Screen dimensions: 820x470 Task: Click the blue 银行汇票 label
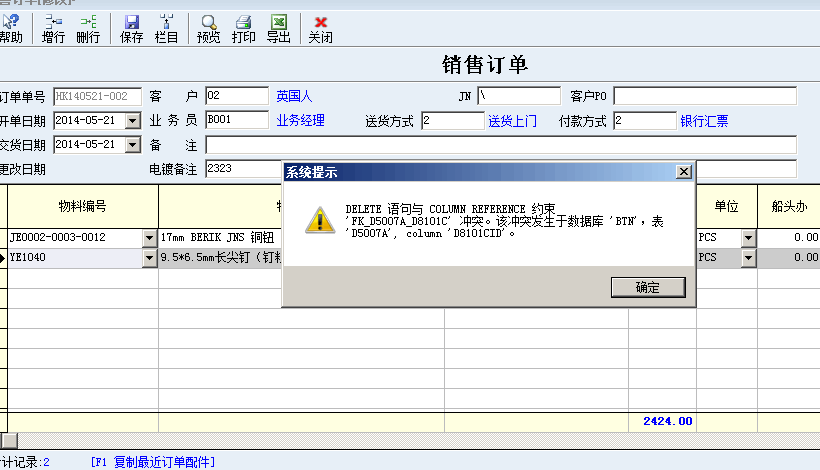pos(704,121)
